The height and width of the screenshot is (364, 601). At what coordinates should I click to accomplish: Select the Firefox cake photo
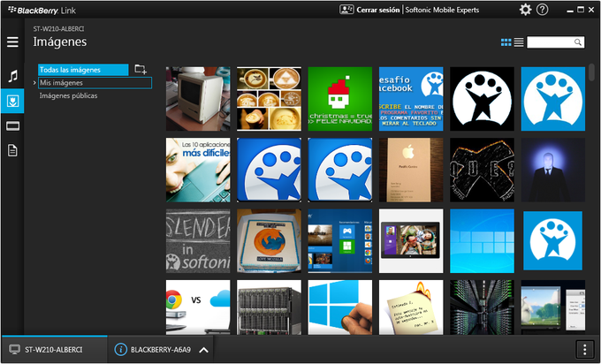tap(269, 240)
